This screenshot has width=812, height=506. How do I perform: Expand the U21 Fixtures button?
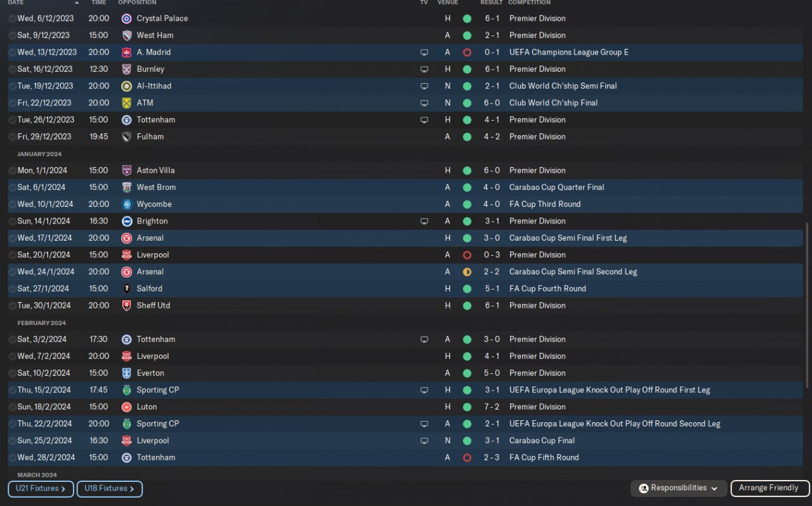tap(41, 489)
